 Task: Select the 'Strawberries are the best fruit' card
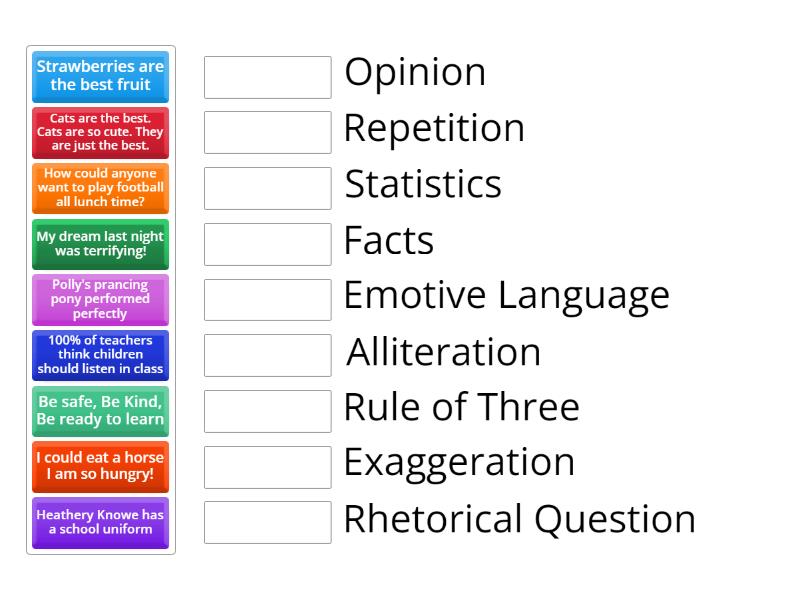tap(100, 77)
